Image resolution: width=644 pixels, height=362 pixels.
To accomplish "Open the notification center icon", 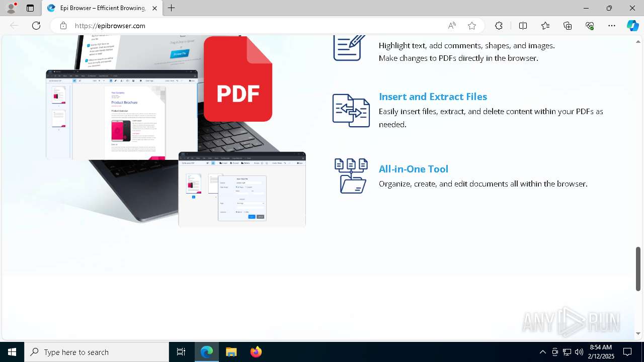I will click(x=627, y=352).
